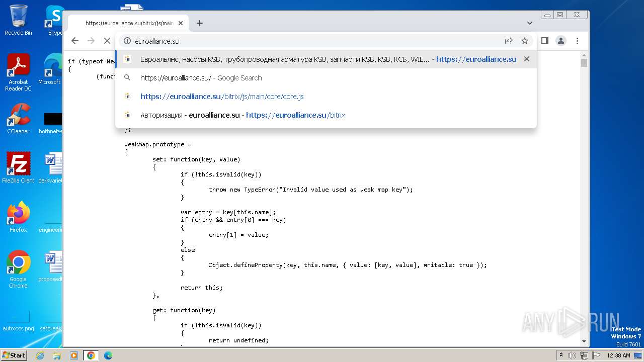
Task: Launch Internet Explorer from taskbar
Action: [x=40, y=355]
